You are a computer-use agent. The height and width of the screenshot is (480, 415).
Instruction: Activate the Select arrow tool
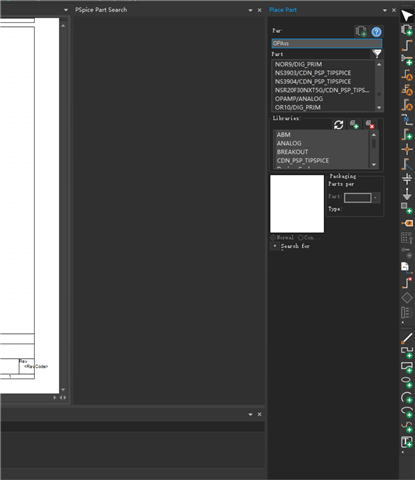407,16
